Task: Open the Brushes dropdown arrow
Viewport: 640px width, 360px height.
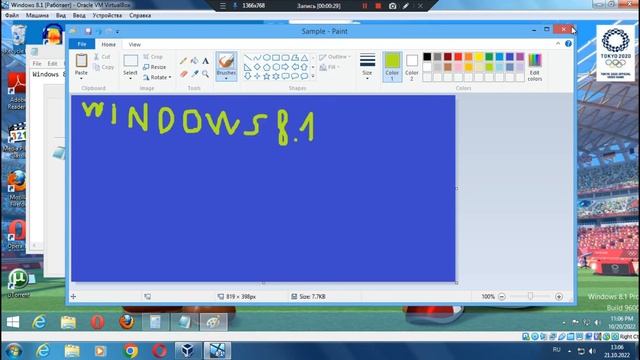Action: coord(226,78)
